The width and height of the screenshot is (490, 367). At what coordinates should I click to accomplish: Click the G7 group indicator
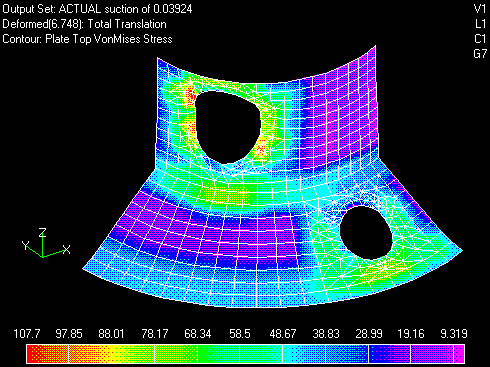pyautogui.click(x=480, y=54)
